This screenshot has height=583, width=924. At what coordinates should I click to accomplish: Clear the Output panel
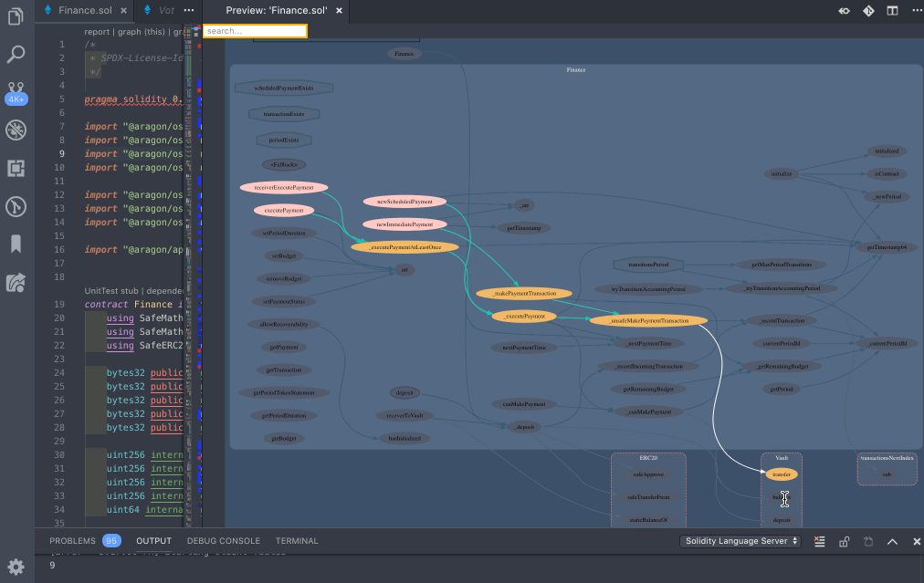820,541
